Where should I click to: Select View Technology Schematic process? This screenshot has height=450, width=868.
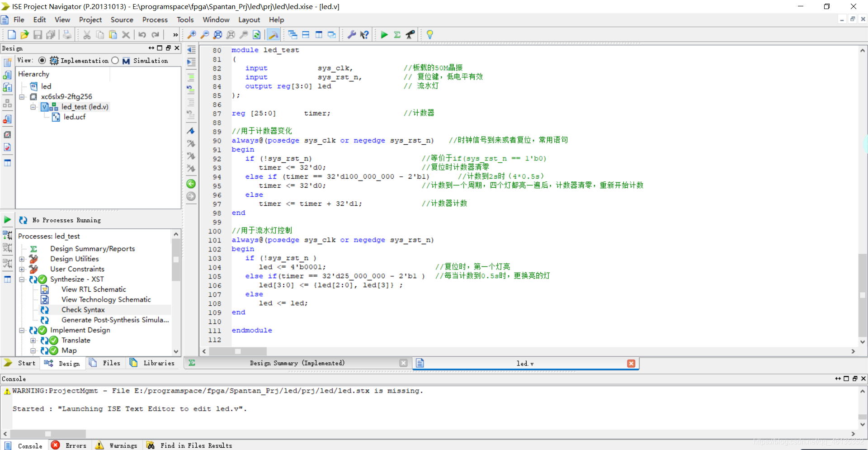point(106,300)
